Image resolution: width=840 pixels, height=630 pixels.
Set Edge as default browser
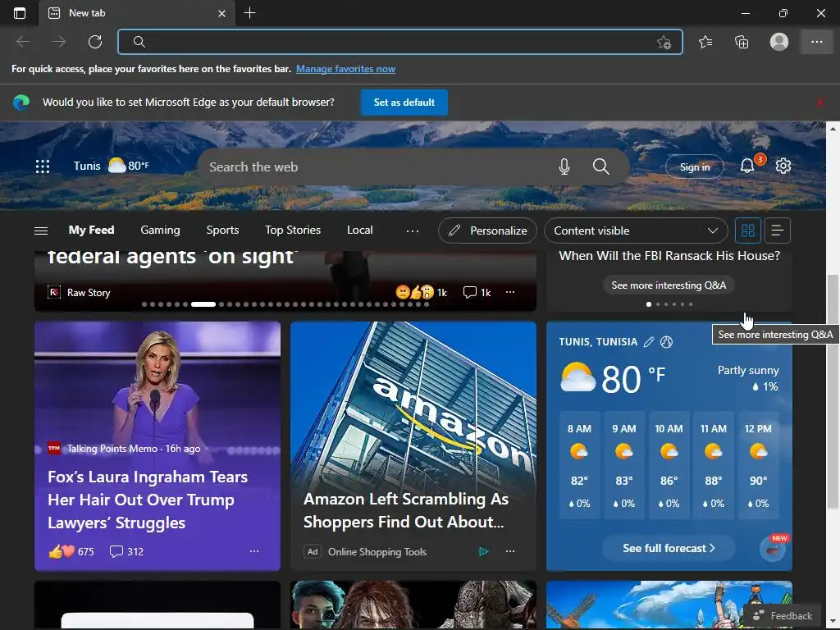pos(404,103)
